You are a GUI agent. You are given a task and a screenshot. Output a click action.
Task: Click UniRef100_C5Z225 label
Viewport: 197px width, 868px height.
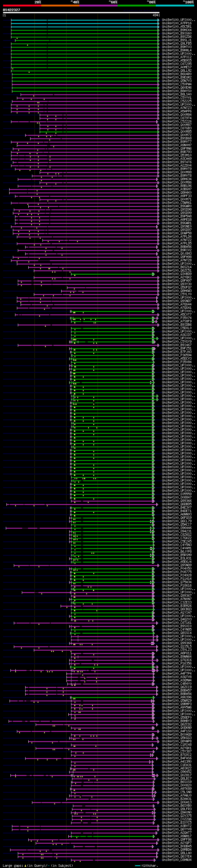pos(177,101)
